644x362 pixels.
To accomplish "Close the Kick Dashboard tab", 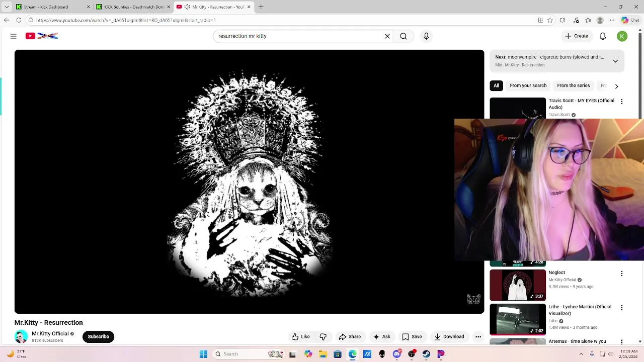I will pos(89,7).
